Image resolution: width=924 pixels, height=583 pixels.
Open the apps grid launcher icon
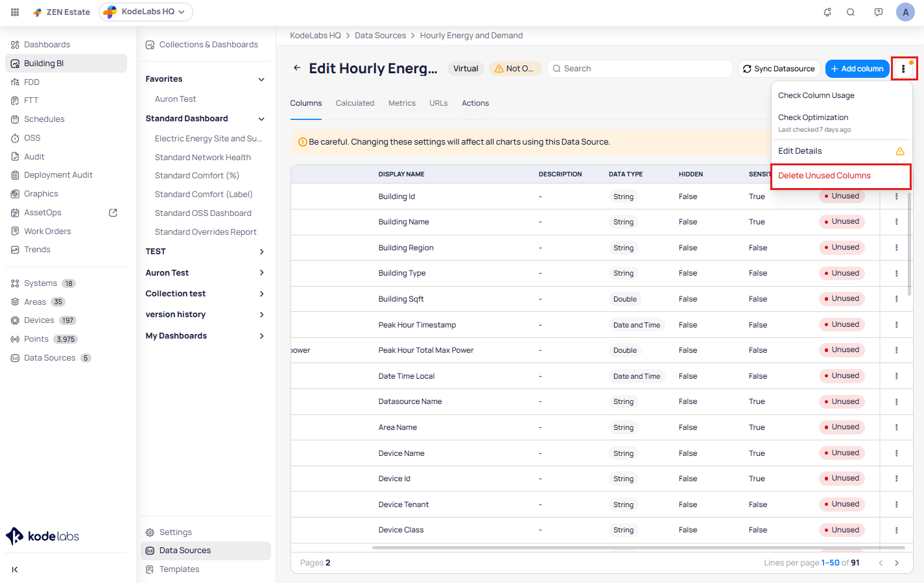[x=15, y=12]
